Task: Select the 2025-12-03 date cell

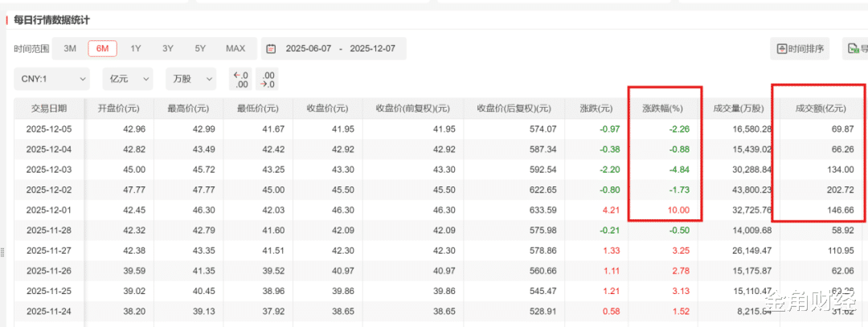Action: click(49, 170)
